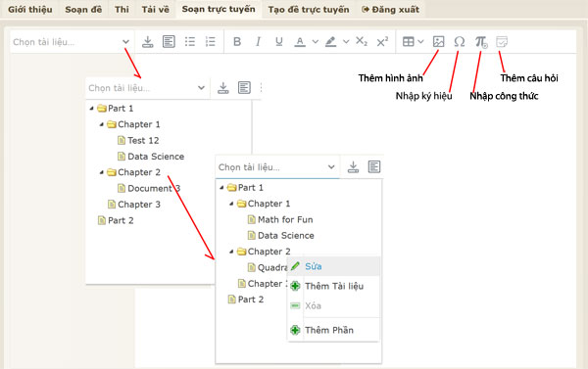Image resolution: width=588 pixels, height=369 pixels.
Task: Choose Thêm Phần from context menu
Action: pyautogui.click(x=334, y=330)
